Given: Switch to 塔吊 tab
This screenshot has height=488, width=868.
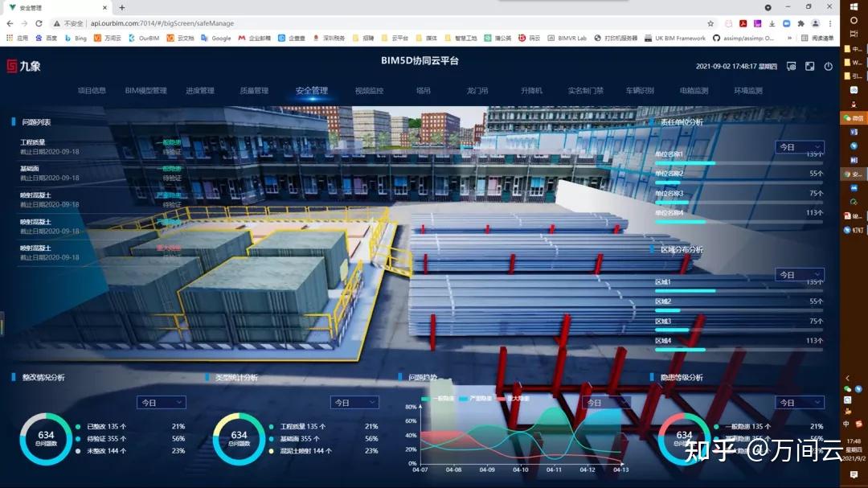Looking at the screenshot, I should pos(424,90).
